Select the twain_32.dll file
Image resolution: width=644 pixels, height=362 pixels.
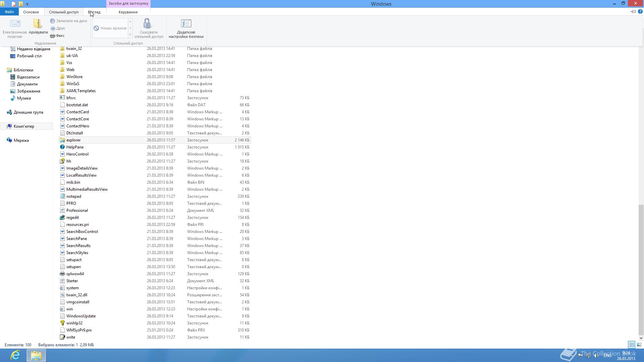[77, 295]
